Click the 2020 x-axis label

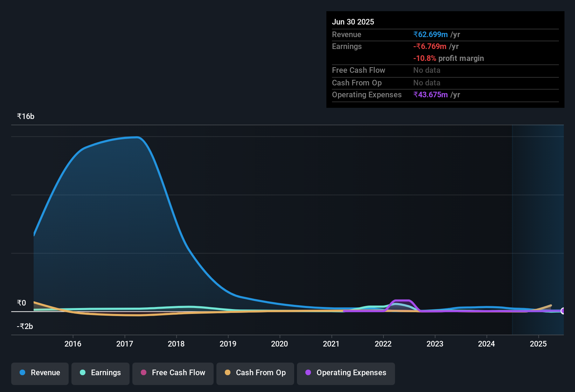(279, 344)
